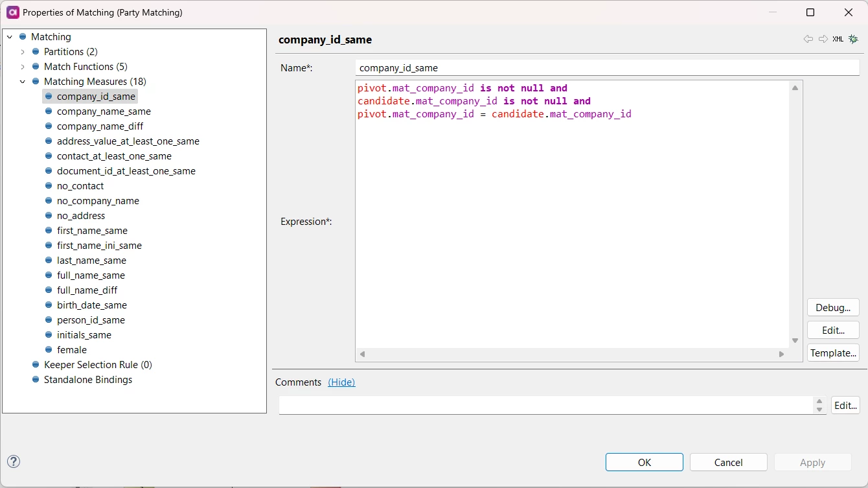The height and width of the screenshot is (488, 868).
Task: Select the full_name_diff measure
Action: tap(87, 290)
